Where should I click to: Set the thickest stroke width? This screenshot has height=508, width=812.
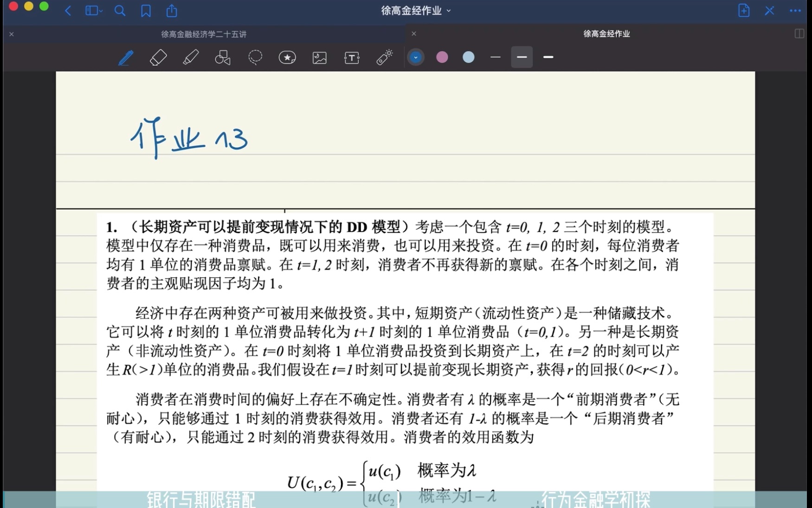(548, 57)
